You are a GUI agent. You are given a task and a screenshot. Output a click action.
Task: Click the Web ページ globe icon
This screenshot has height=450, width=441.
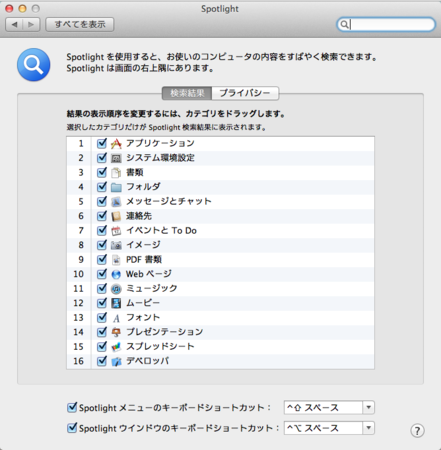[x=116, y=274]
